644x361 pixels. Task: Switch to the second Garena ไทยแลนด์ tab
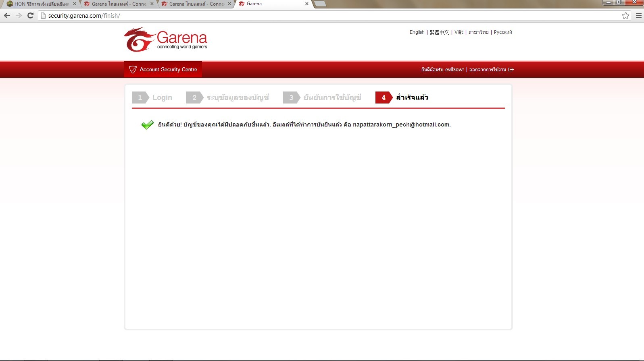[x=196, y=4]
